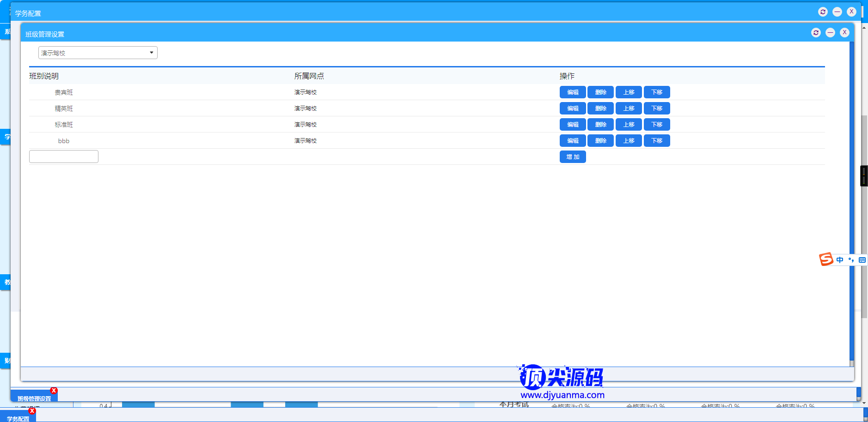Delete the bbb class row
Screen dimensions: 868x422
(x=600, y=141)
